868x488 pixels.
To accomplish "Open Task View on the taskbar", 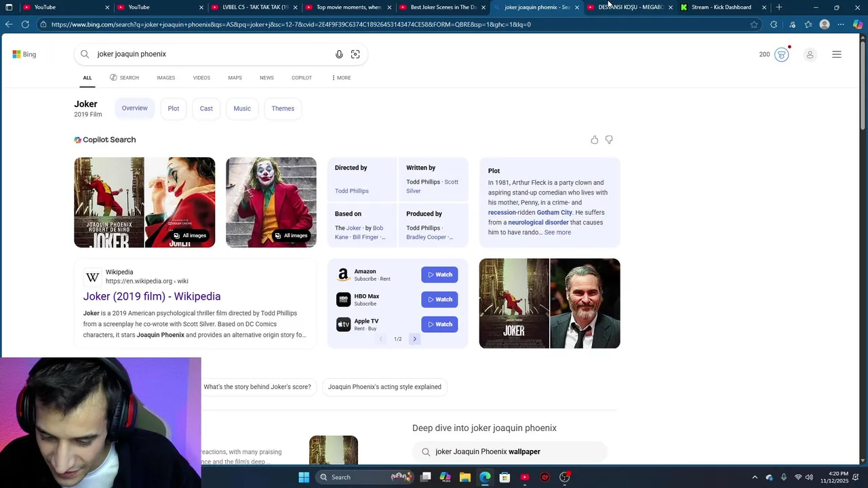I will (x=426, y=477).
